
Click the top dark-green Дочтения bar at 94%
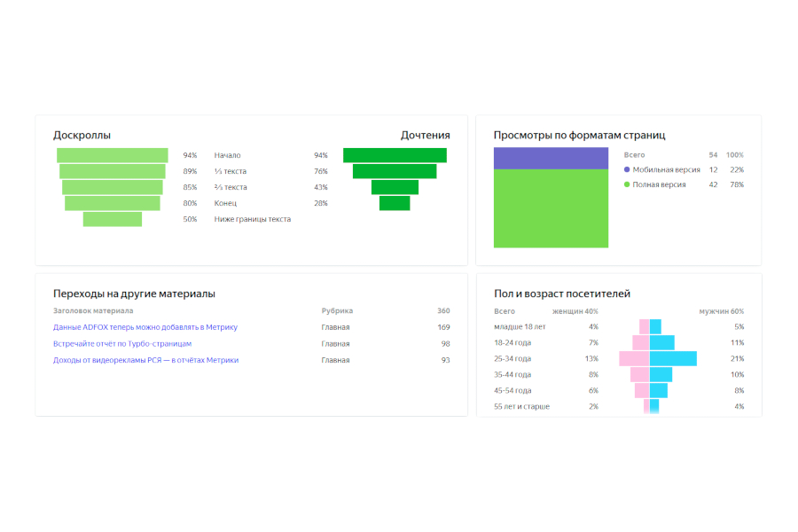click(395, 155)
